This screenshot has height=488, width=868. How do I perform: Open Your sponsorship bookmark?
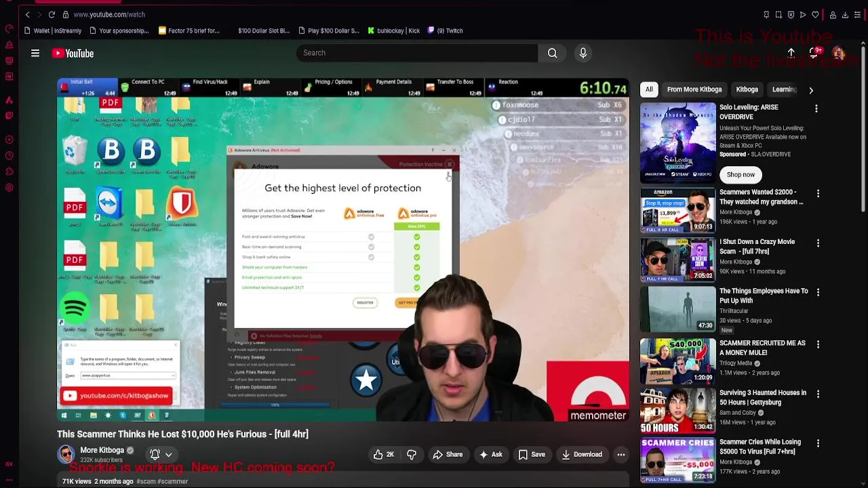pyautogui.click(x=119, y=30)
